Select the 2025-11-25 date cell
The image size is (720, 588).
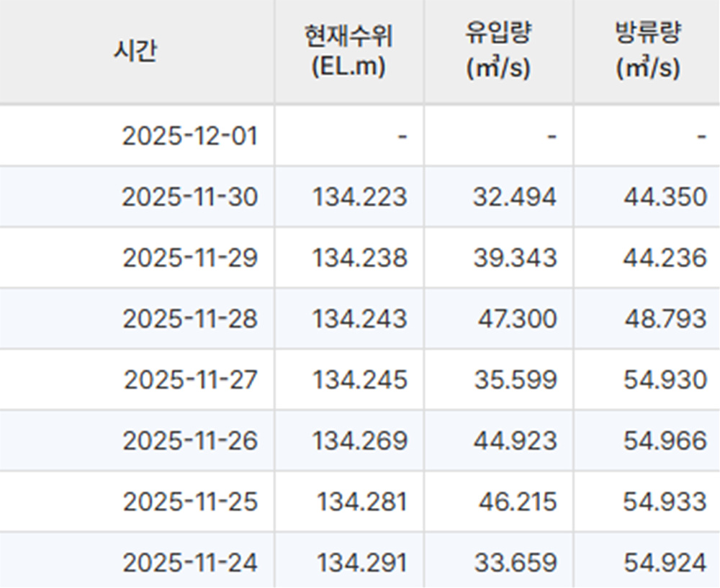[x=189, y=502]
